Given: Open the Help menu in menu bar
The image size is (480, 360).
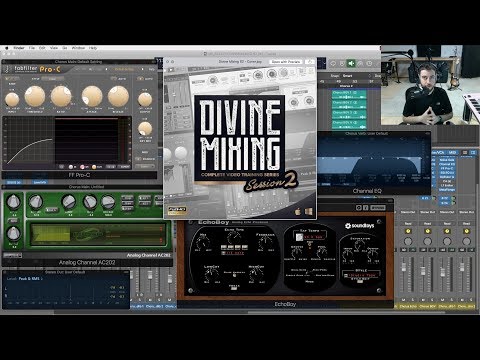Looking at the screenshot, I should tap(93, 48).
